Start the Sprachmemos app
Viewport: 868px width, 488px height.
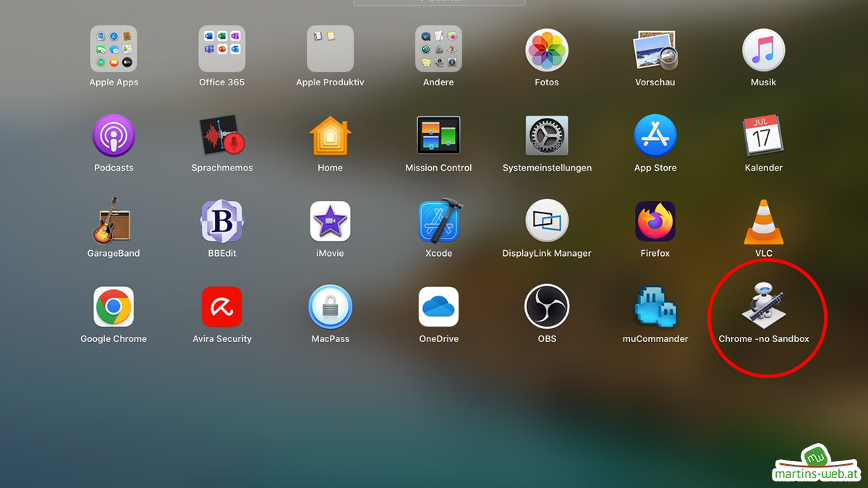(x=222, y=135)
